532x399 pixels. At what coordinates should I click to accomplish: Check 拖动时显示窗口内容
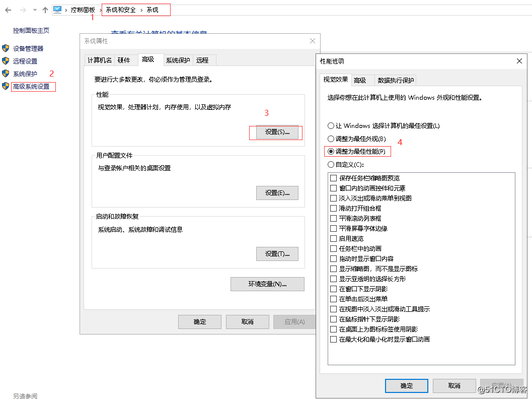(x=334, y=259)
